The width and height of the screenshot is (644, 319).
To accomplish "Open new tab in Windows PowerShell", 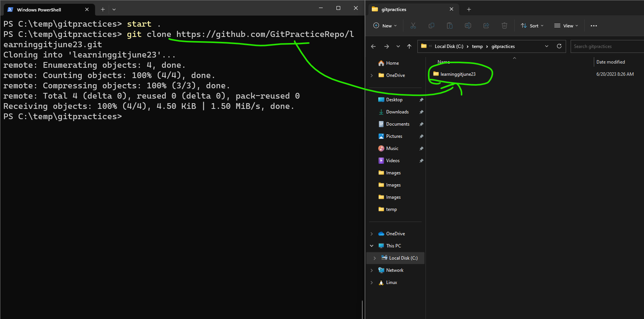I will 103,9.
